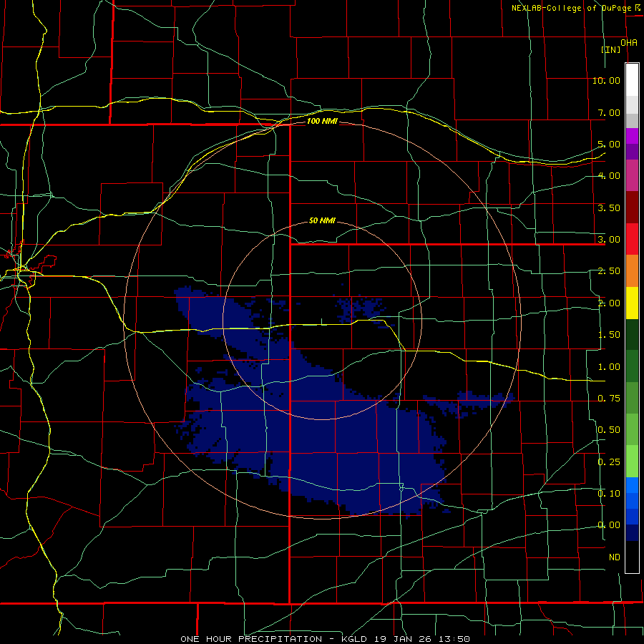Select the 10.00 legend value
This screenshot has width=644, height=644.
click(x=606, y=80)
